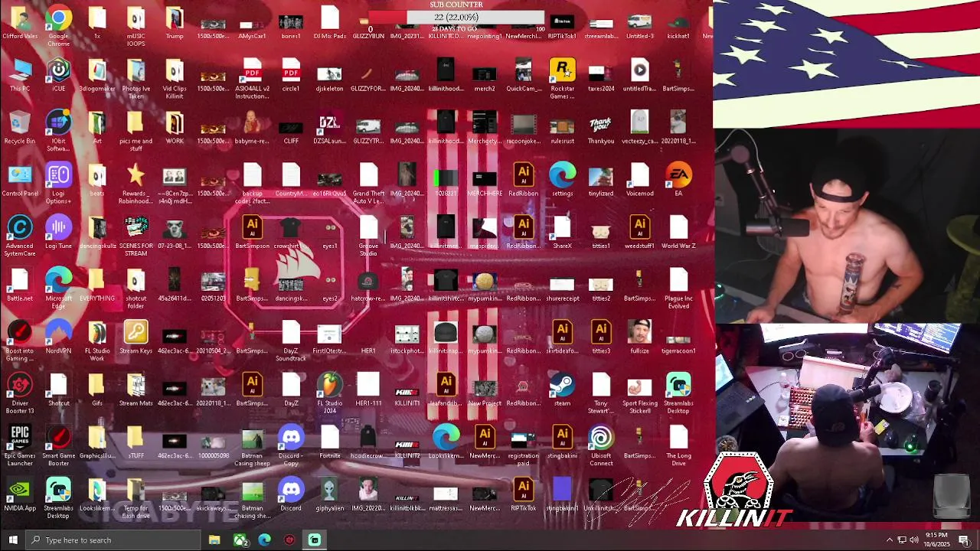Click the taskbar search box
The height and width of the screenshot is (551, 980).
pos(114,540)
